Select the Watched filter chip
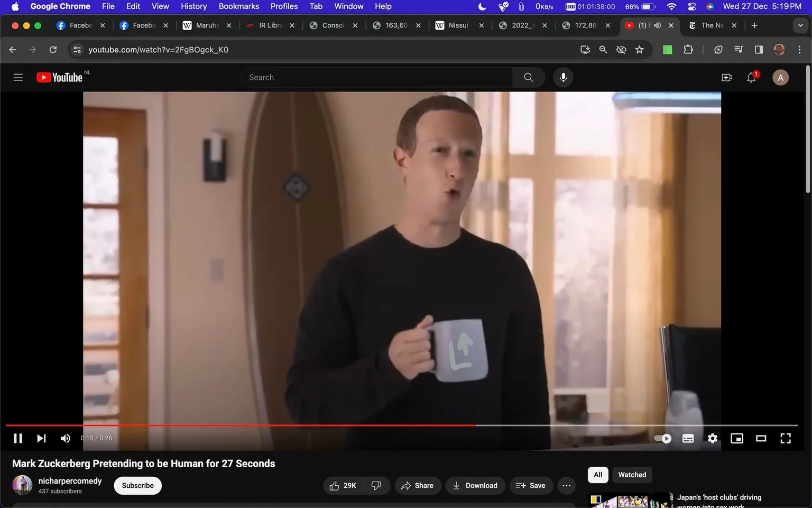Screen dimensions: 812x508 tap(632, 475)
